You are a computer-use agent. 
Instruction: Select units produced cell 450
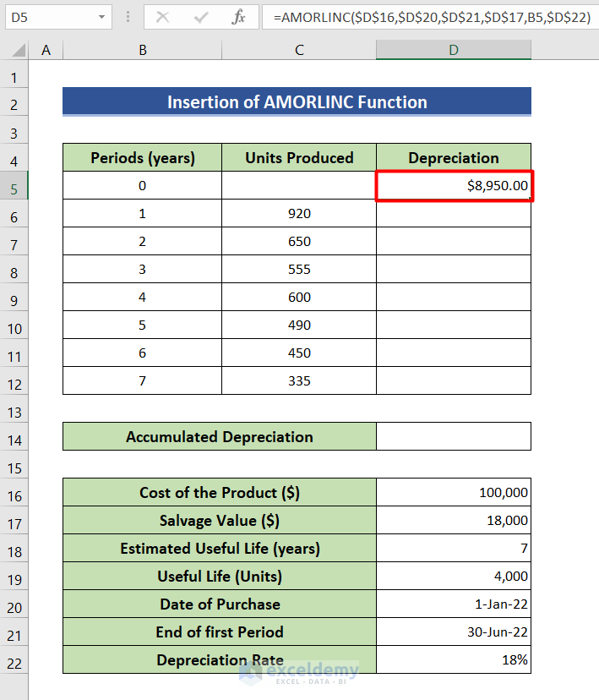click(299, 353)
